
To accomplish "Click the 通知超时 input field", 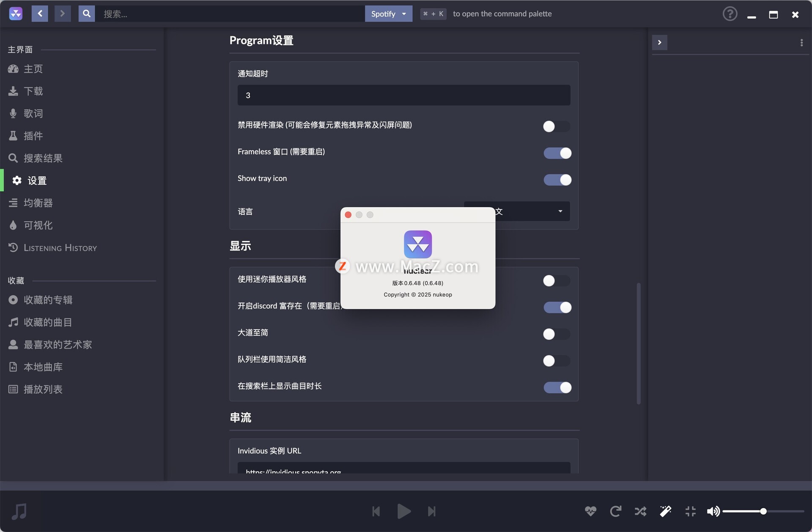I will 403,95.
